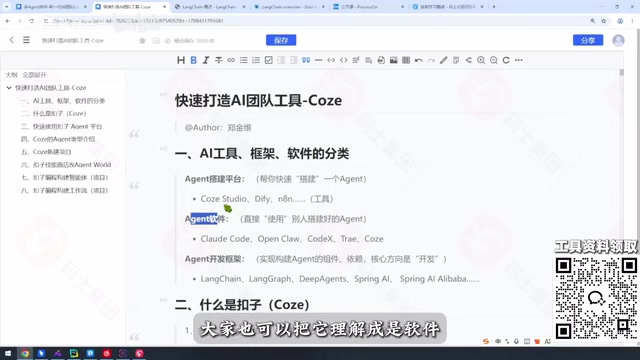The image size is (640, 360).
Task: Star this document as favorite
Action: (142, 40)
